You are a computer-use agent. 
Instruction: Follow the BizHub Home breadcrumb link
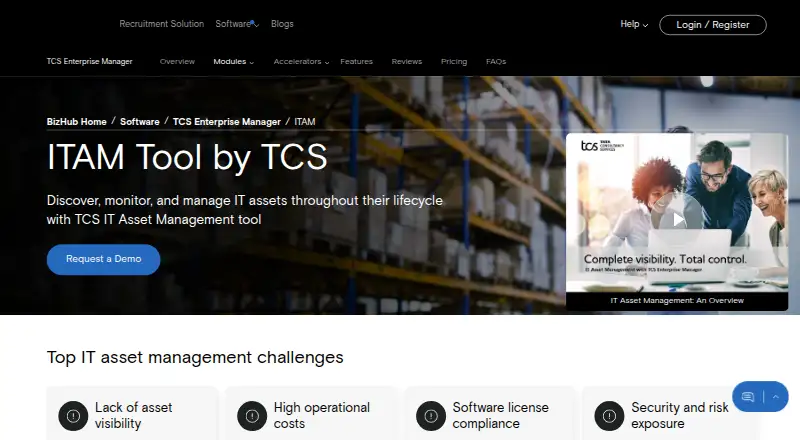click(77, 121)
